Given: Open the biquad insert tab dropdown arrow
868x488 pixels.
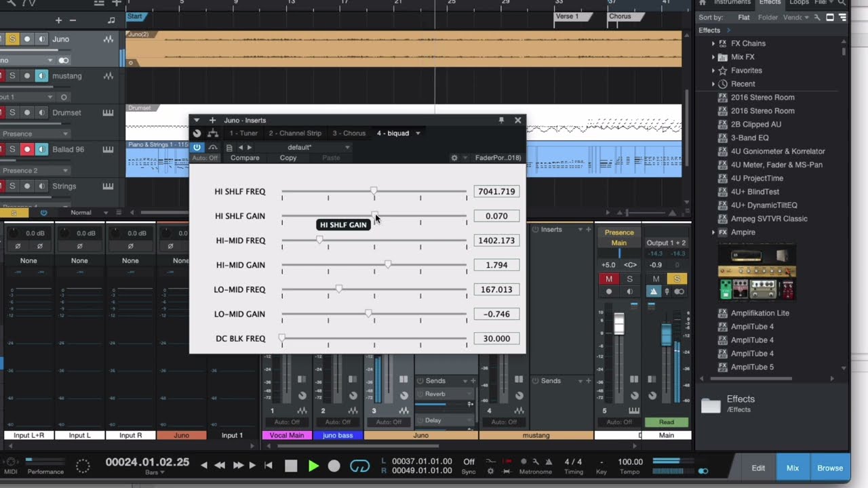Looking at the screenshot, I should point(418,134).
